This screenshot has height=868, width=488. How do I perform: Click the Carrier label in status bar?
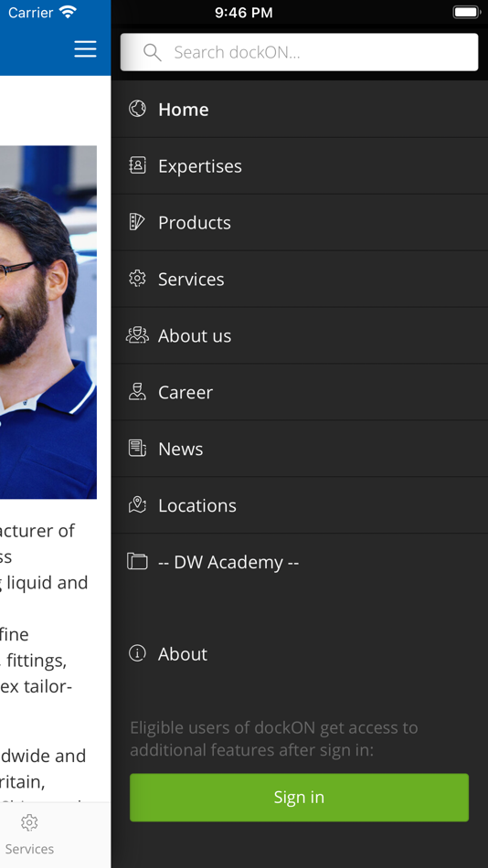(30, 13)
